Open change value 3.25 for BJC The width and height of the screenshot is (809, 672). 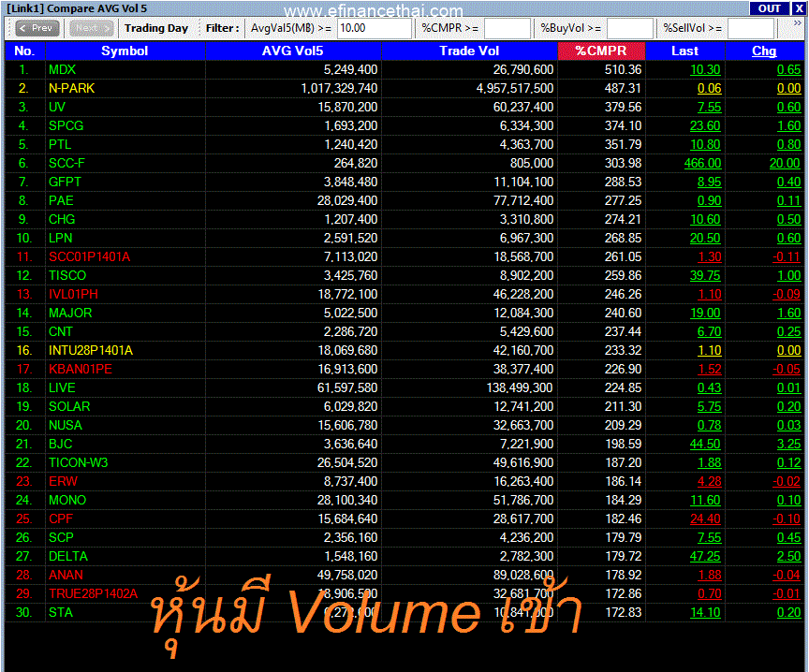click(789, 444)
